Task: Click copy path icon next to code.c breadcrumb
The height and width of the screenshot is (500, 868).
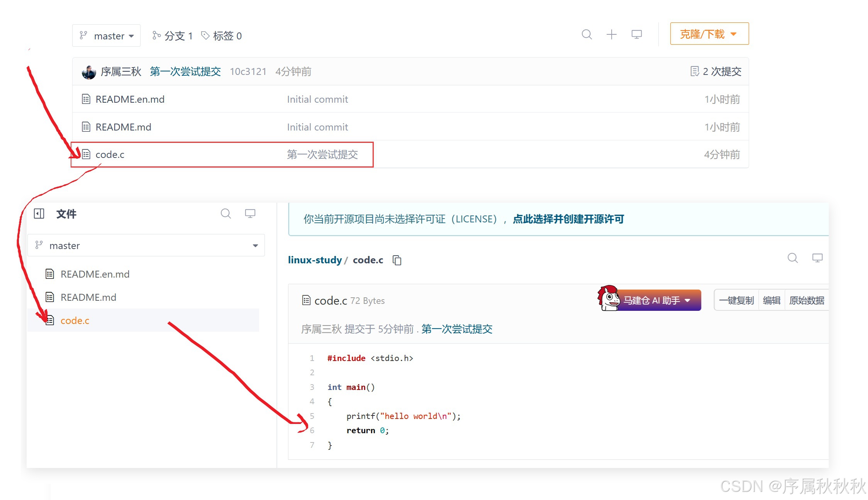Action: [397, 260]
